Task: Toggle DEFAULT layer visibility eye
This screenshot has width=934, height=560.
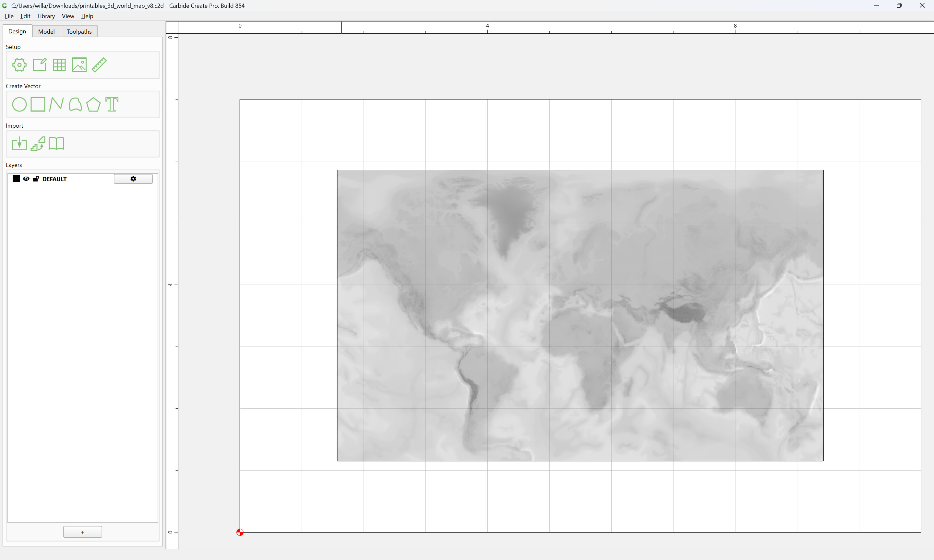Action: [26, 179]
